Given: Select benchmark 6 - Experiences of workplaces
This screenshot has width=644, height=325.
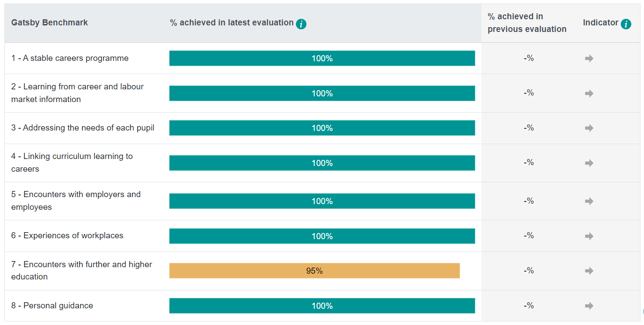Looking at the screenshot, I should point(68,236).
